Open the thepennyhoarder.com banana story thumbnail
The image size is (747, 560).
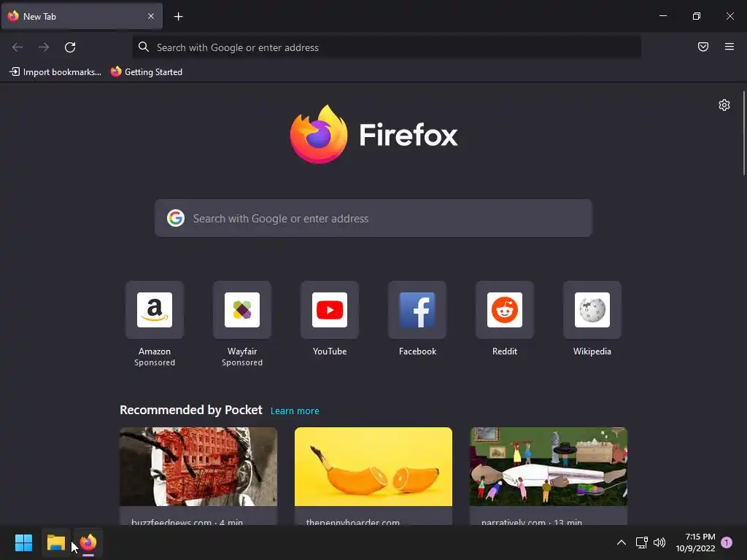click(373, 467)
